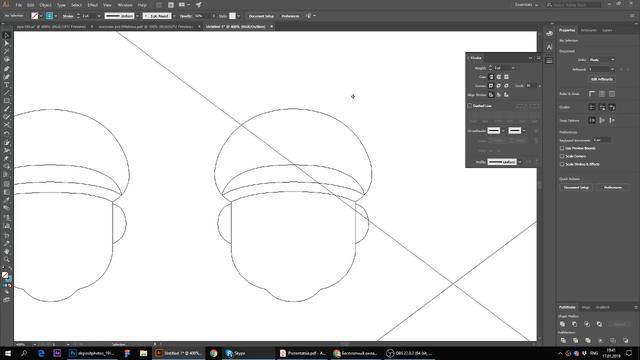The image size is (640, 360).
Task: Click the graphic Style swatch in control bar
Action: tap(232, 16)
